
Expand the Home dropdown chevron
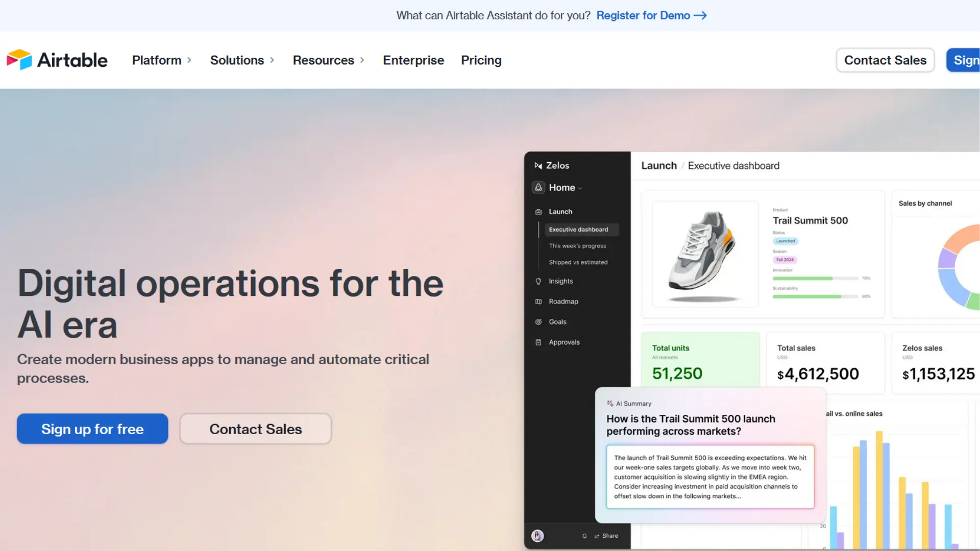(x=579, y=188)
